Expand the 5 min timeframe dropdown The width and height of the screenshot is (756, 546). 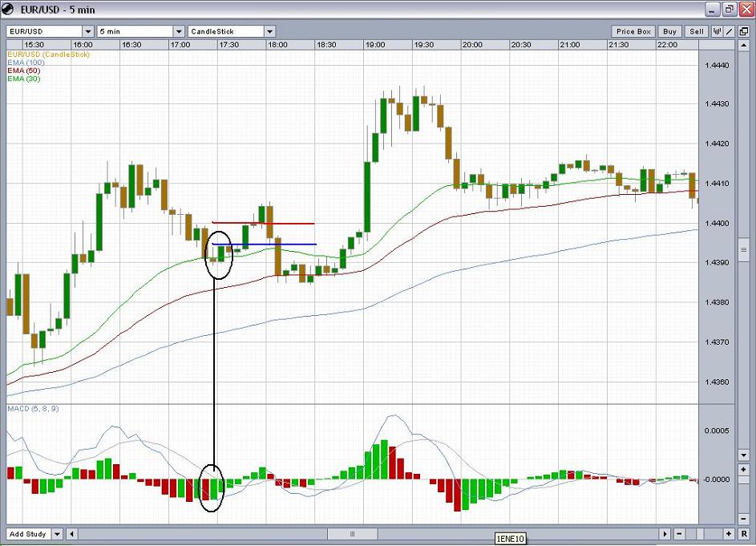(179, 31)
